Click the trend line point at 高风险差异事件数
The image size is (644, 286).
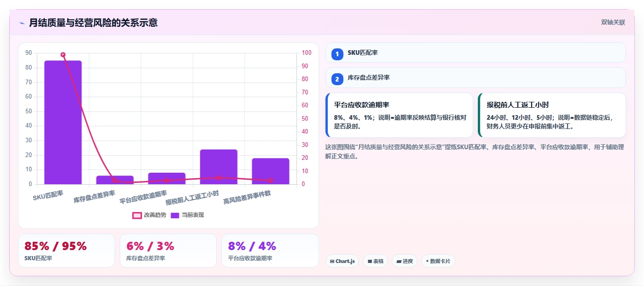point(270,181)
